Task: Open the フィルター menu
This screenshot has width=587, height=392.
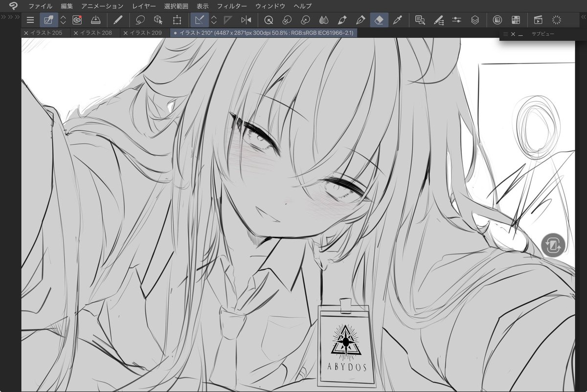Action: [x=232, y=6]
